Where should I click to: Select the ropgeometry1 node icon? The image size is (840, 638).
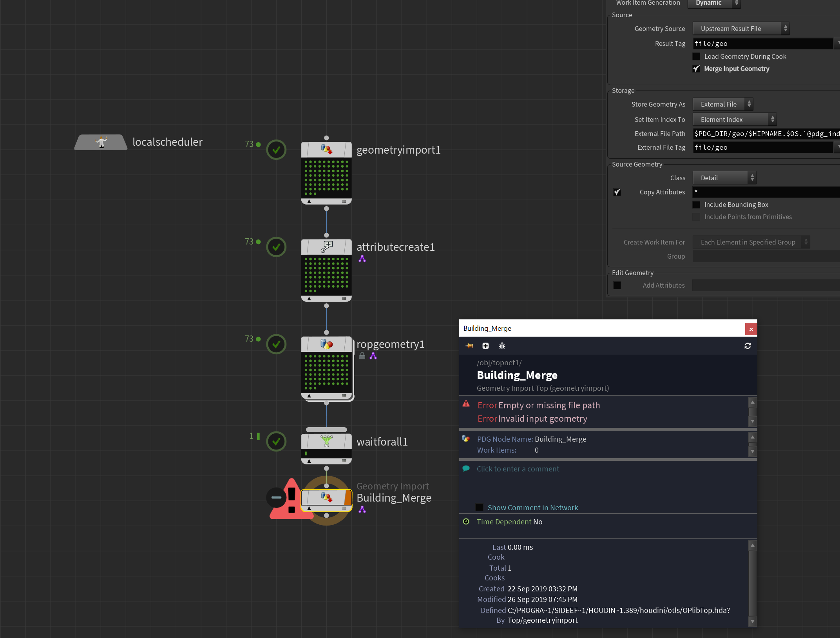click(326, 344)
